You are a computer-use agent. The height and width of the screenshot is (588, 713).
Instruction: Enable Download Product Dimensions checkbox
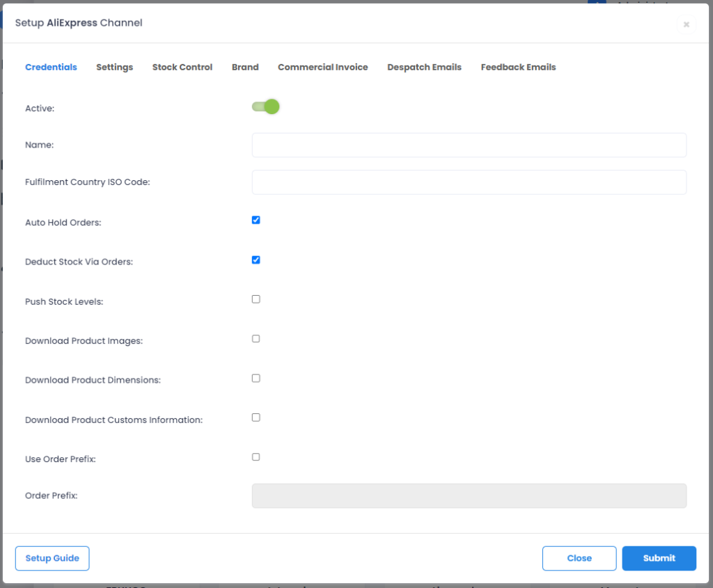point(256,378)
